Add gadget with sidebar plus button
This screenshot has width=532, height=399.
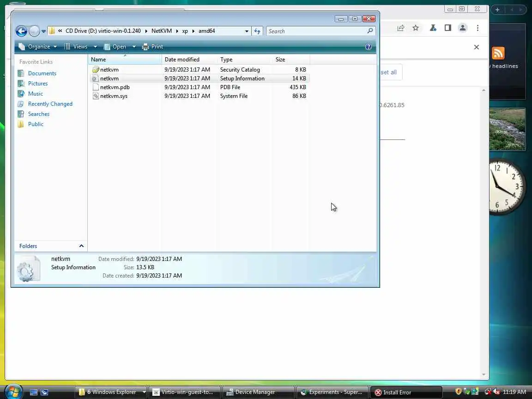(x=497, y=10)
